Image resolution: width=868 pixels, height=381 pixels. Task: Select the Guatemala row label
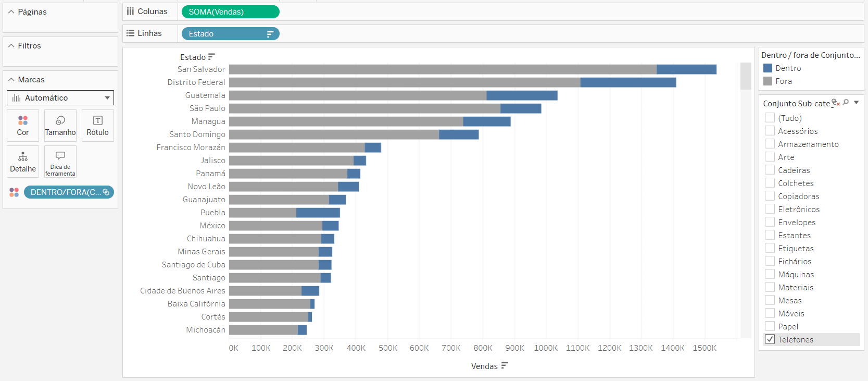[x=205, y=95]
